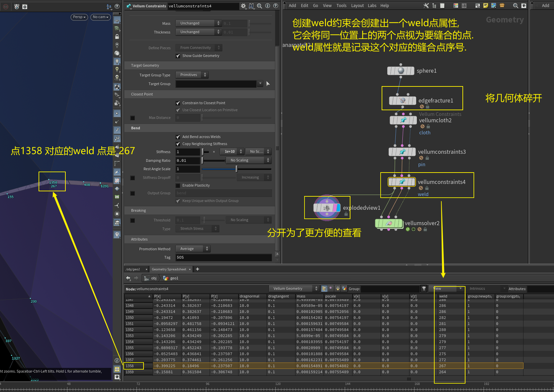554x392 pixels.
Task: Select the vellumsolver2 node
Action: [389, 223]
